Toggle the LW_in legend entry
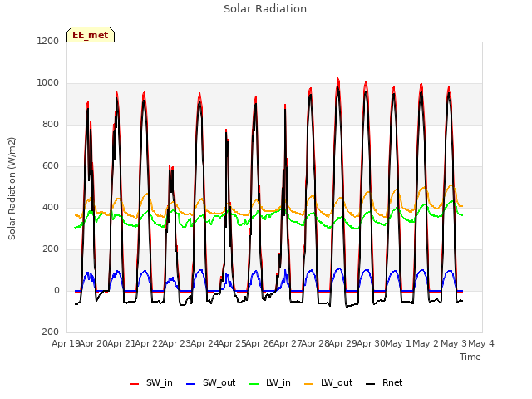The image size is (532, 399). (x=270, y=382)
